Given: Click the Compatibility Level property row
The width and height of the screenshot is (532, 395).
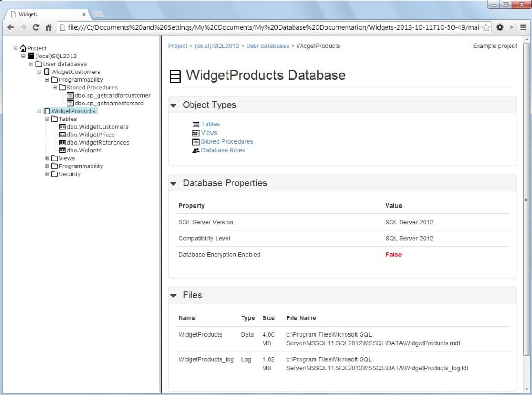Looking at the screenshot, I should tap(342, 239).
